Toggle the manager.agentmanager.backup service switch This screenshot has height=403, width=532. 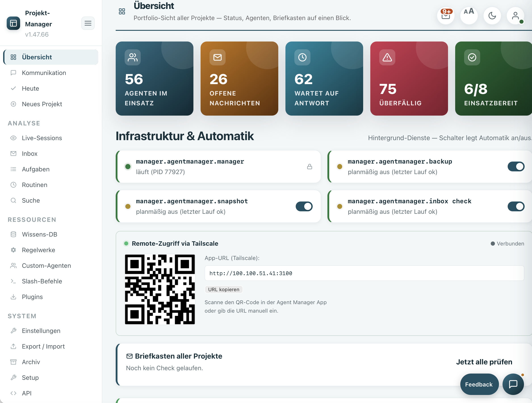click(x=516, y=166)
